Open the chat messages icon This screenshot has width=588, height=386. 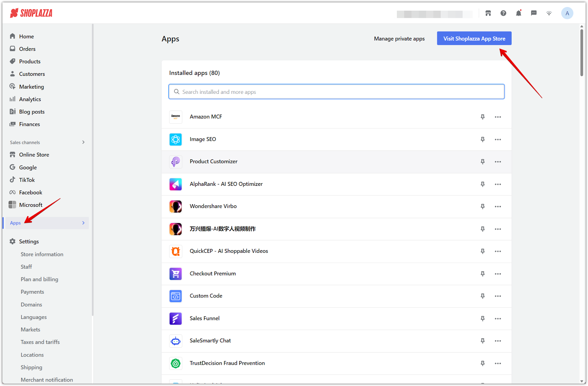click(534, 13)
